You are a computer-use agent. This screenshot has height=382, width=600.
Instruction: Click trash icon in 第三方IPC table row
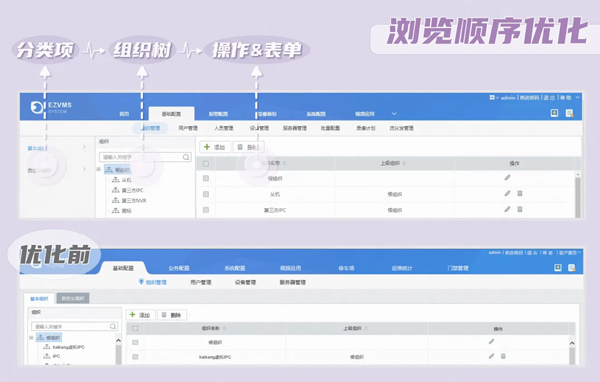(520, 209)
